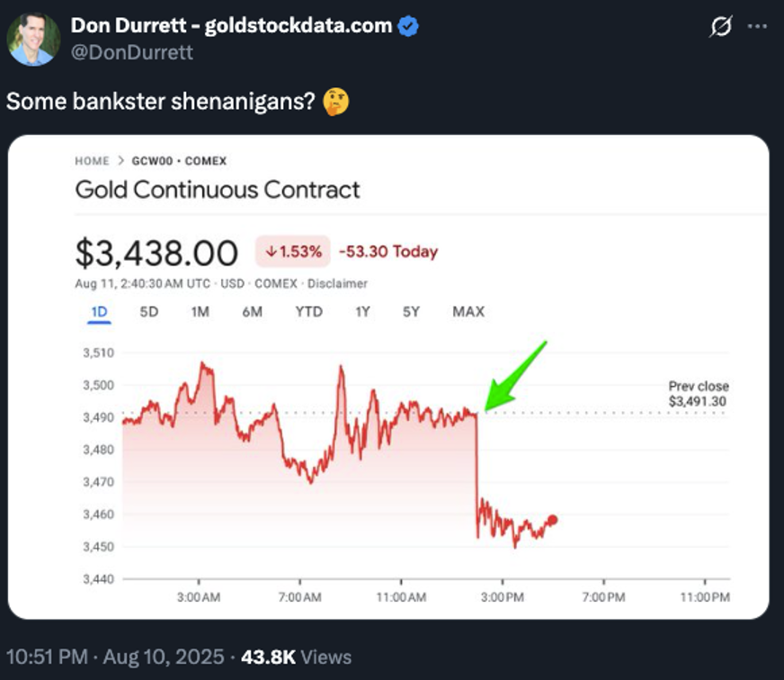Click the red endpoint dot on chart
The image size is (784, 680).
[553, 521]
